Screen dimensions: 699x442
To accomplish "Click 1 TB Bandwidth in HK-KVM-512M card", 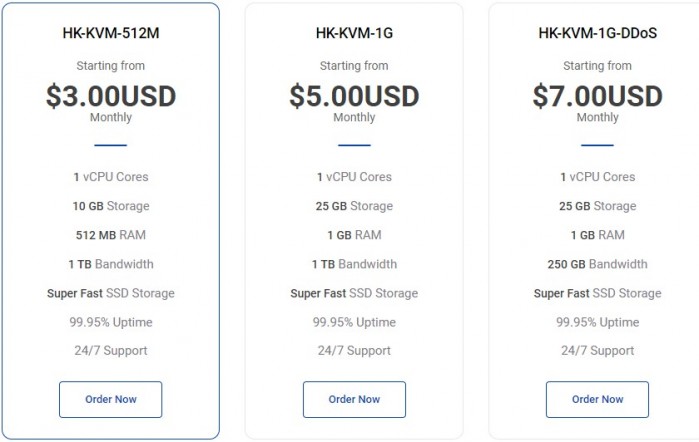I will pyautogui.click(x=110, y=264).
